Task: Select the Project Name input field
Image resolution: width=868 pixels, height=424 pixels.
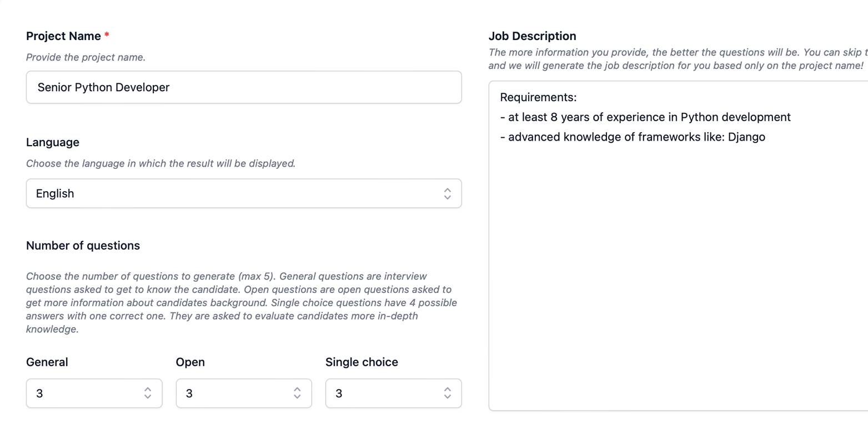Action: pos(243,87)
